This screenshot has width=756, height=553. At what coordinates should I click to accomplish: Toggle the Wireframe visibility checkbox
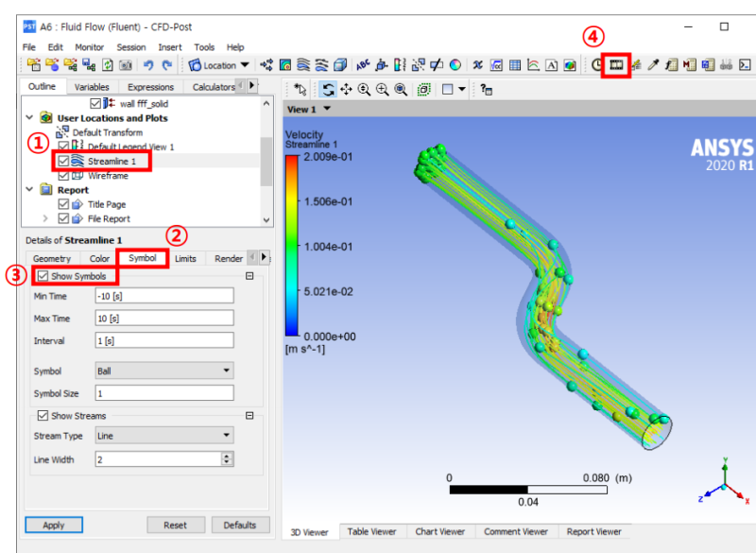point(63,175)
